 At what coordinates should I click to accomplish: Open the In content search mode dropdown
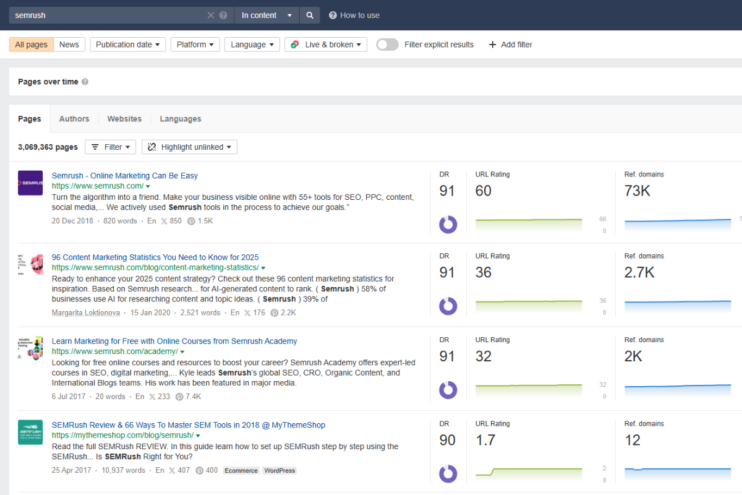266,15
